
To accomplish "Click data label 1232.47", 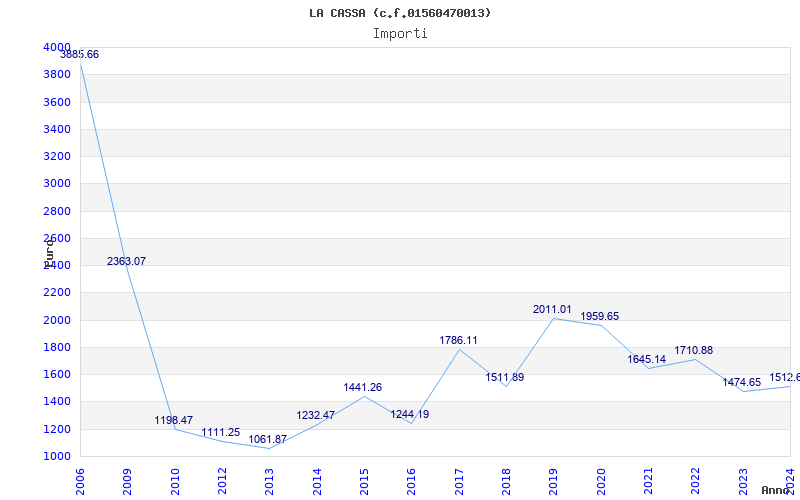I will point(316,415).
